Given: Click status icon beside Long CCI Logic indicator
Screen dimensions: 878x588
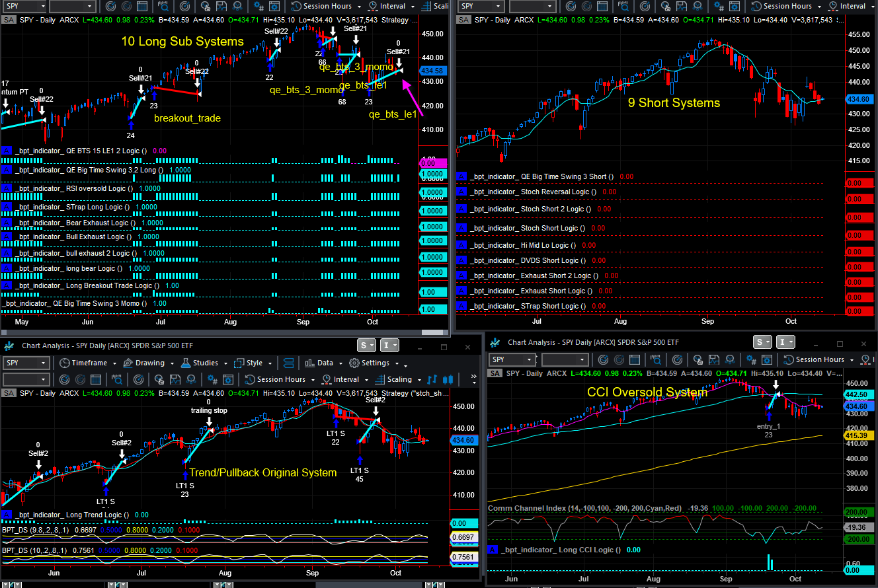Looking at the screenshot, I should coord(493,550).
